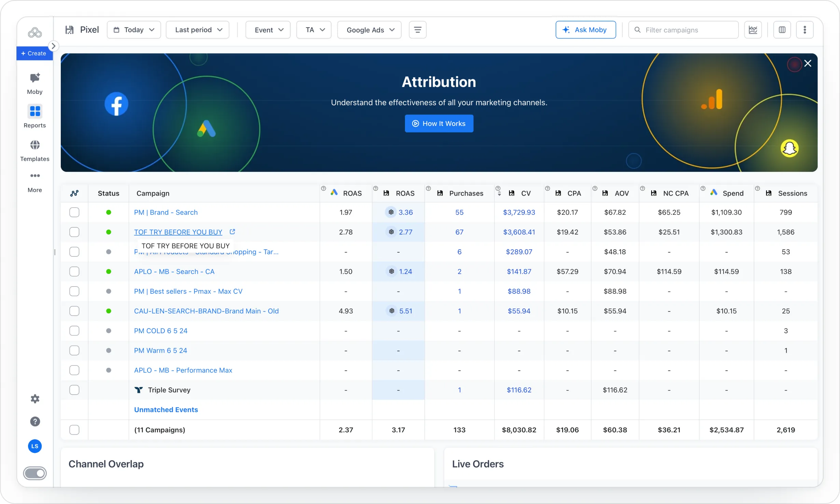Click the How It Works button
This screenshot has width=840, height=504.
439,124
